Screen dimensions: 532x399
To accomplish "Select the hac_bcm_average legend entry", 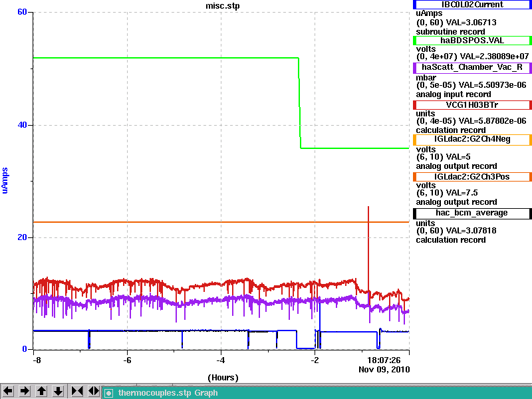I will (472, 213).
